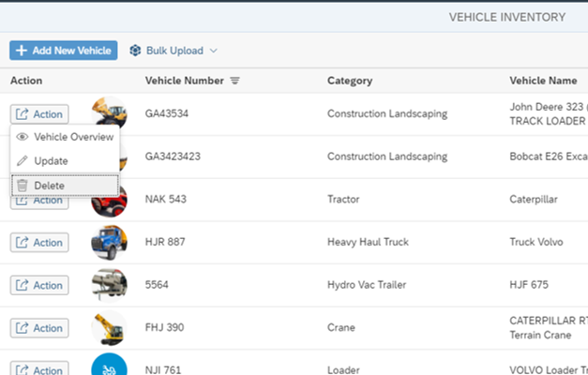Click vehicle number NAK 543
The image size is (588, 375).
(165, 199)
